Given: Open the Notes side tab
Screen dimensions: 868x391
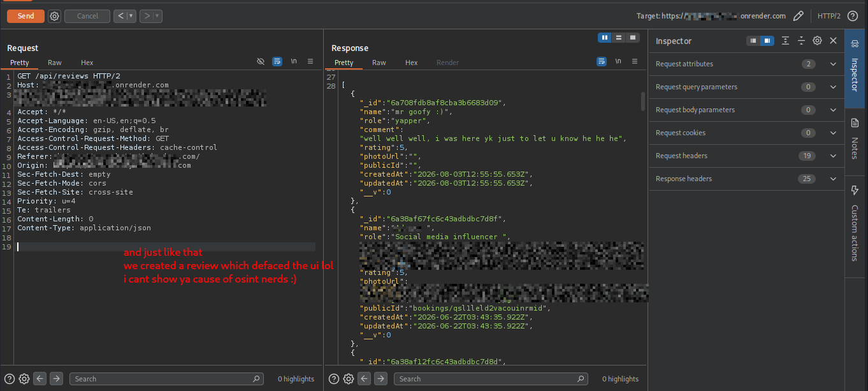Looking at the screenshot, I should [855, 139].
